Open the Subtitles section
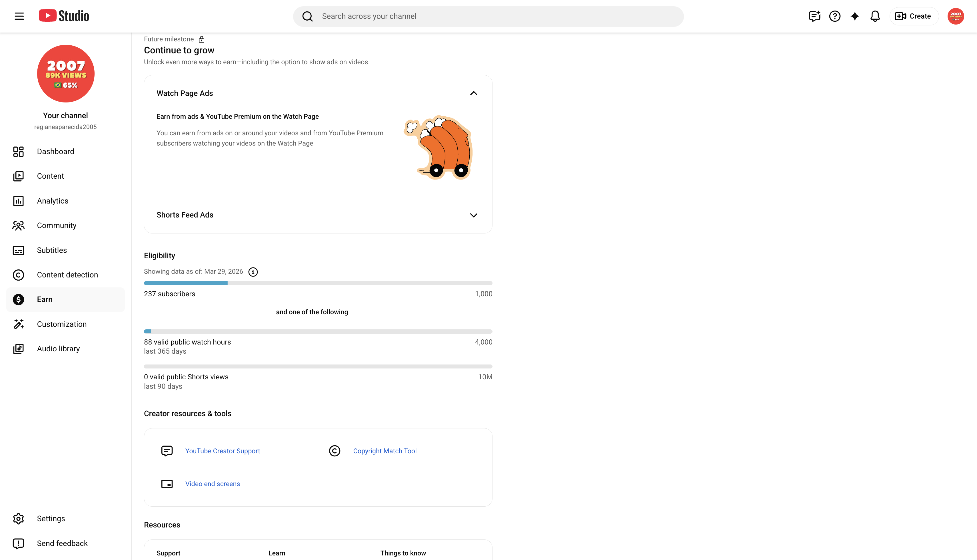This screenshot has width=977, height=560. pos(65,250)
